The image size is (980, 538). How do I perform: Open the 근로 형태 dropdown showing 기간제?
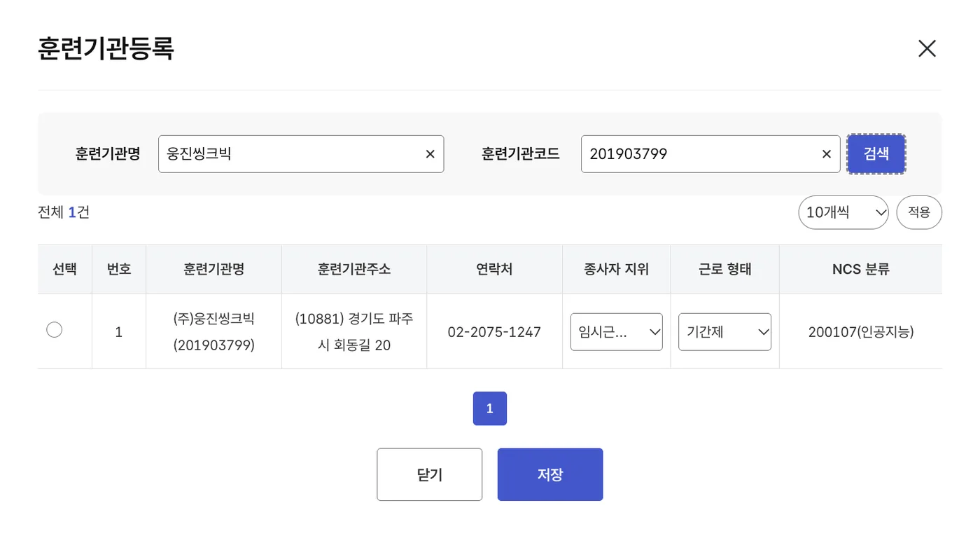coord(724,332)
